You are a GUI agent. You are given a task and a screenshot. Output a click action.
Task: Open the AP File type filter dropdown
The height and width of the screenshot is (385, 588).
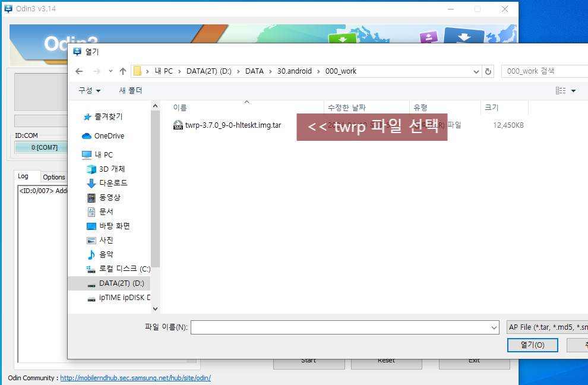547,327
